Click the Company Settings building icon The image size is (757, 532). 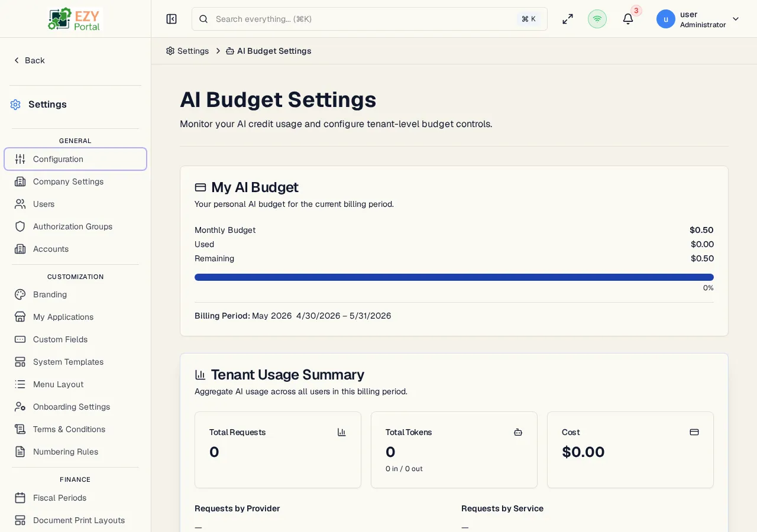click(20, 181)
